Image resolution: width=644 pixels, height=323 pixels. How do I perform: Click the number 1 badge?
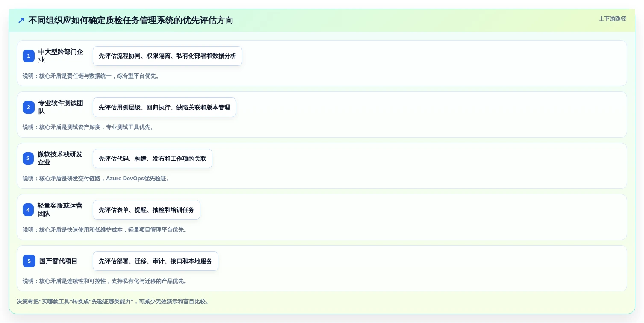click(x=29, y=56)
